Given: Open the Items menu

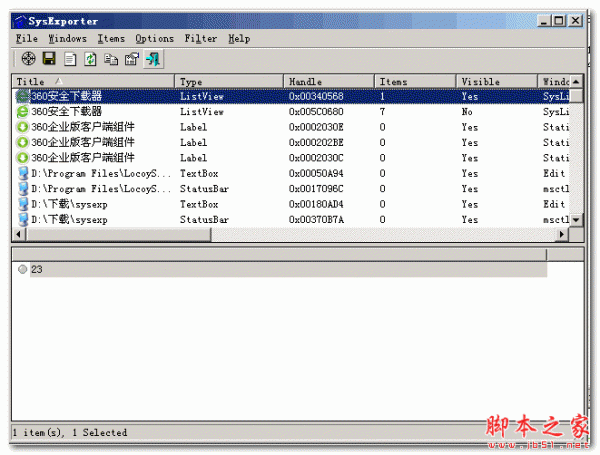Looking at the screenshot, I should point(111,39).
